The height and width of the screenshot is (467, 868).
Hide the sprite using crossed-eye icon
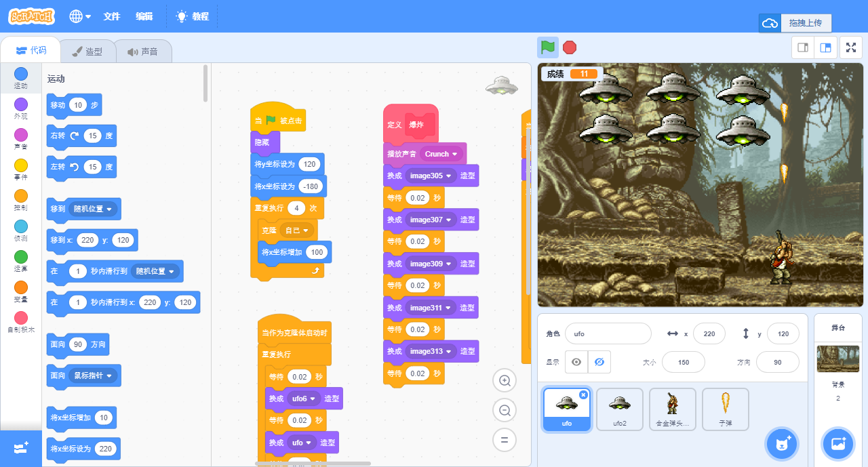coord(599,362)
